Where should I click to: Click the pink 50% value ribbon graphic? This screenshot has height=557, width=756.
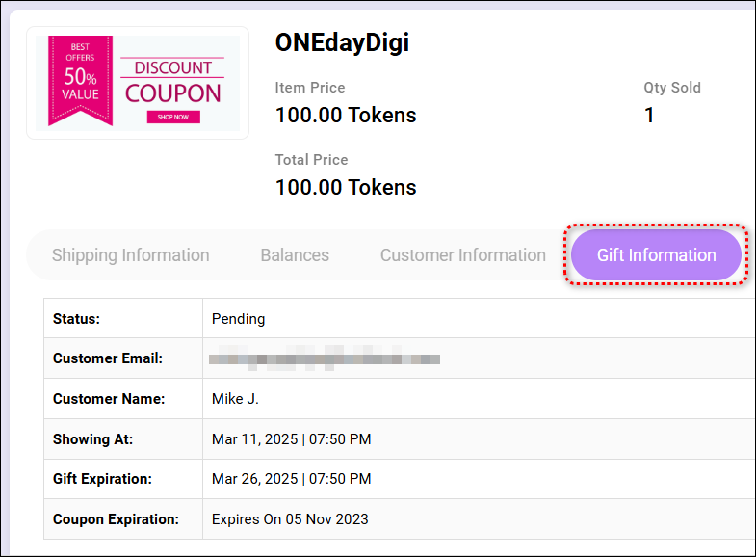click(x=80, y=81)
